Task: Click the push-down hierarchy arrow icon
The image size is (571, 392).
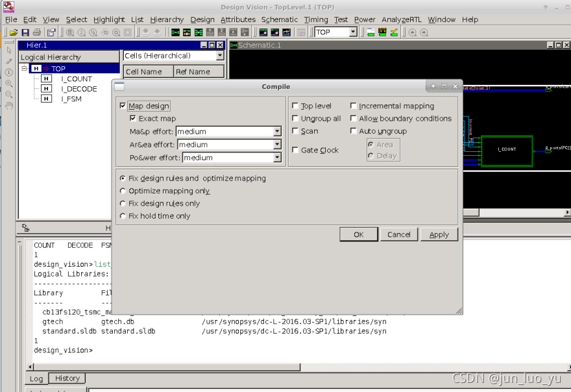Action: tap(145, 32)
